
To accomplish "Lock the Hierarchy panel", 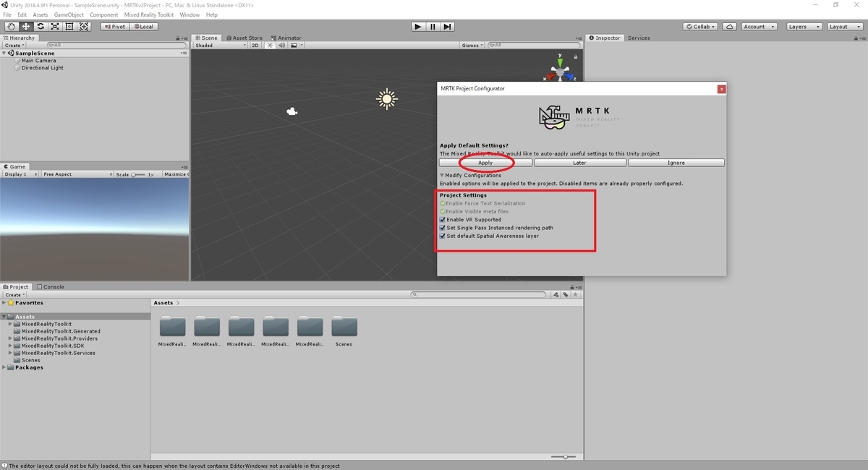I will coord(178,38).
